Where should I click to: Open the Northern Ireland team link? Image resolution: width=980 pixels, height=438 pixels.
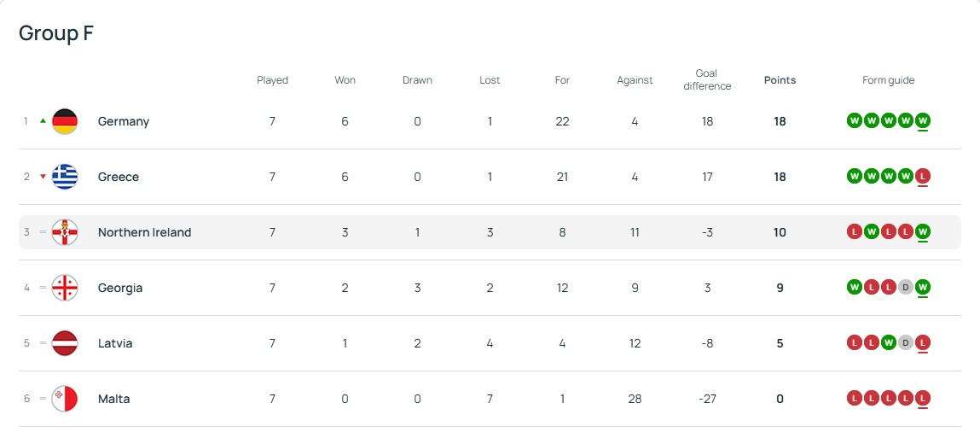tap(144, 232)
